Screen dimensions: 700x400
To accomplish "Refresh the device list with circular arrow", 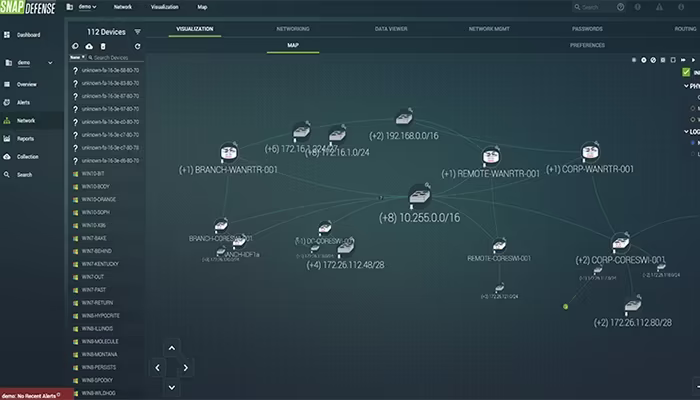I will [x=138, y=46].
